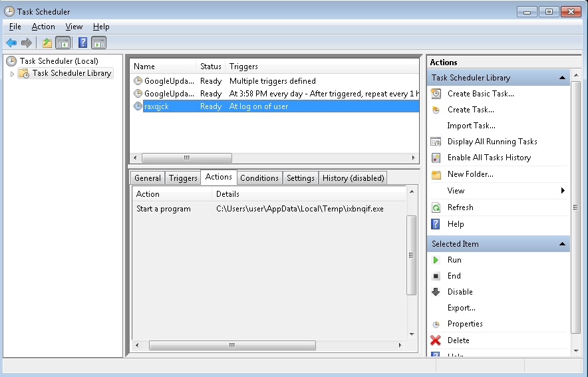Click the Task Scheduler (Local) clock icon

(x=11, y=61)
